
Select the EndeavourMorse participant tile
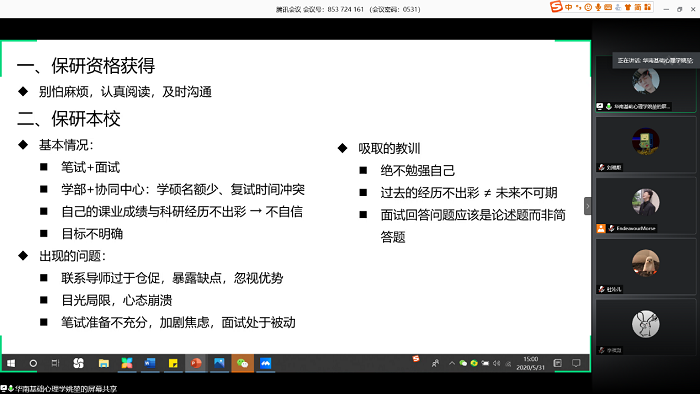pos(646,205)
